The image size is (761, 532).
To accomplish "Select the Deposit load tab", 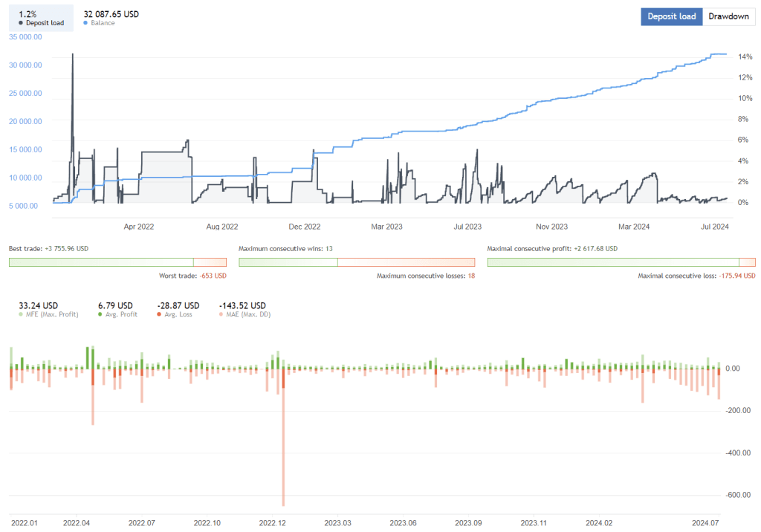I will [671, 16].
